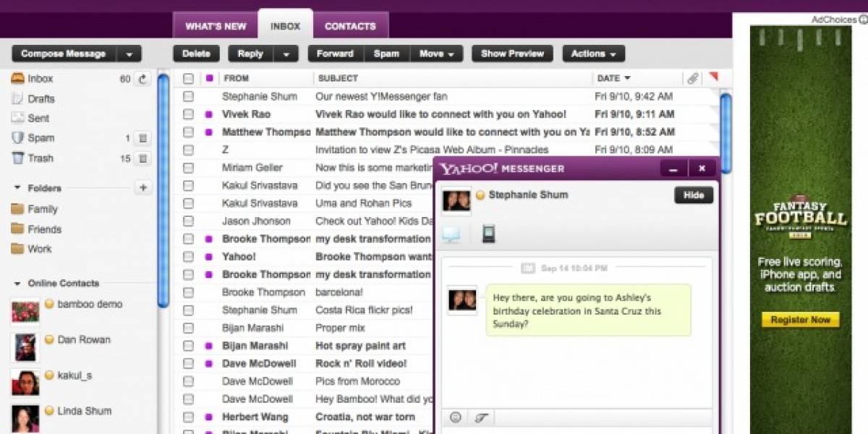Check the Bijan Marashi Proper mix checkbox
This screenshot has width=868, height=434.
pyautogui.click(x=188, y=328)
